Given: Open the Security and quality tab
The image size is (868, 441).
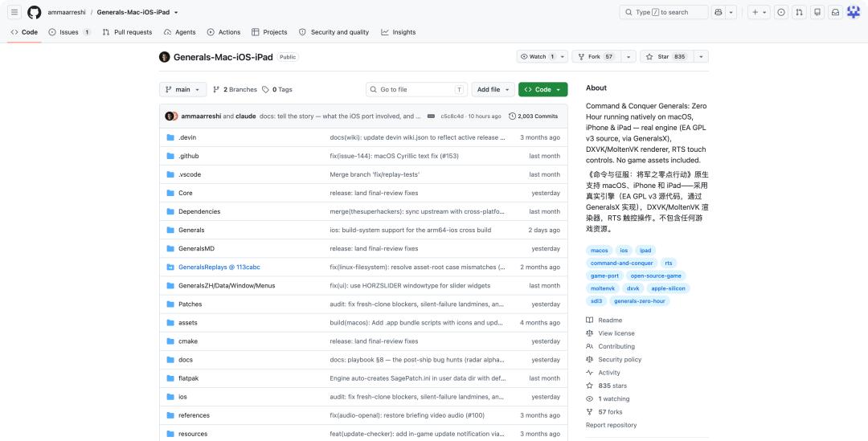Looking at the screenshot, I should (334, 32).
